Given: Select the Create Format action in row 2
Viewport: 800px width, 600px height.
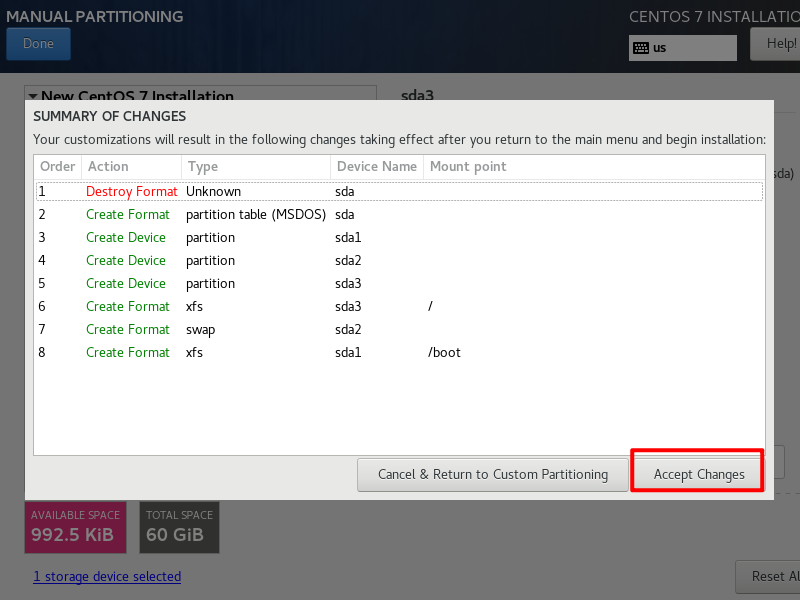Looking at the screenshot, I should click(x=128, y=215).
